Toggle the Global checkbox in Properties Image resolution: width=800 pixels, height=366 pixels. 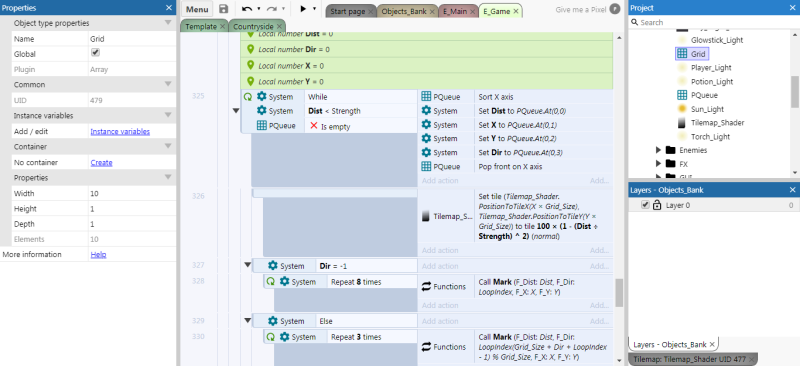coord(95,53)
